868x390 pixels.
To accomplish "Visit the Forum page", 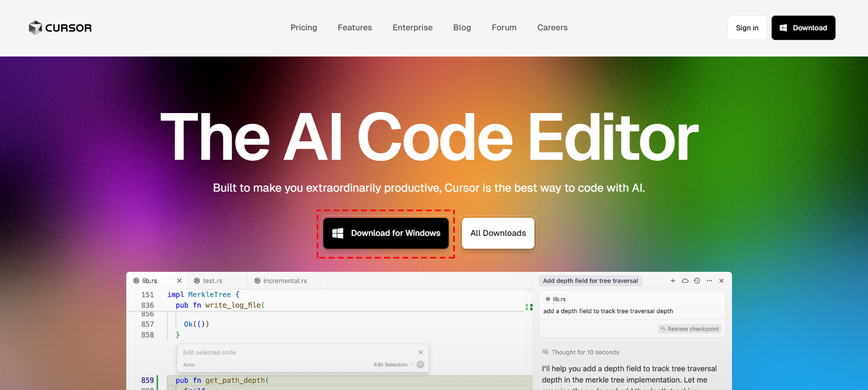I will 504,28.
